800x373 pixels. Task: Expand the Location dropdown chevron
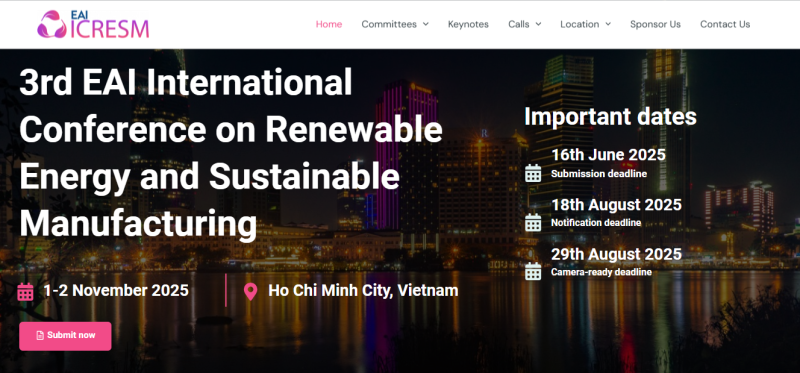coord(608,24)
